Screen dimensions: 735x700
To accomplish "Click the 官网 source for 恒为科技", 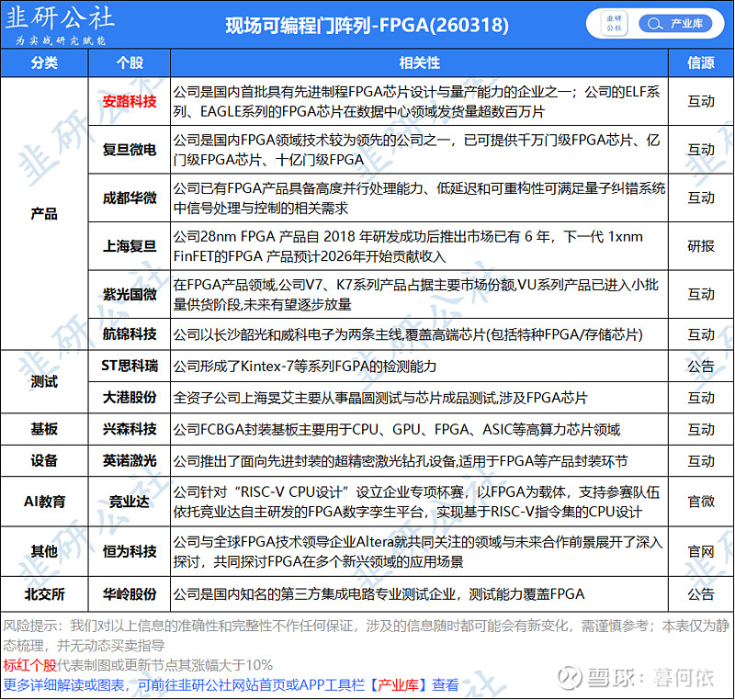I will coord(701,551).
